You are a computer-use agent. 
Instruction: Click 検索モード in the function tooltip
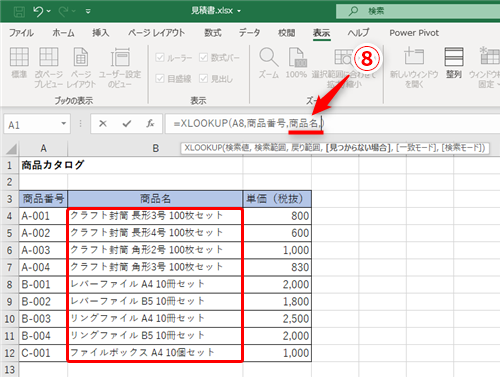click(463, 148)
